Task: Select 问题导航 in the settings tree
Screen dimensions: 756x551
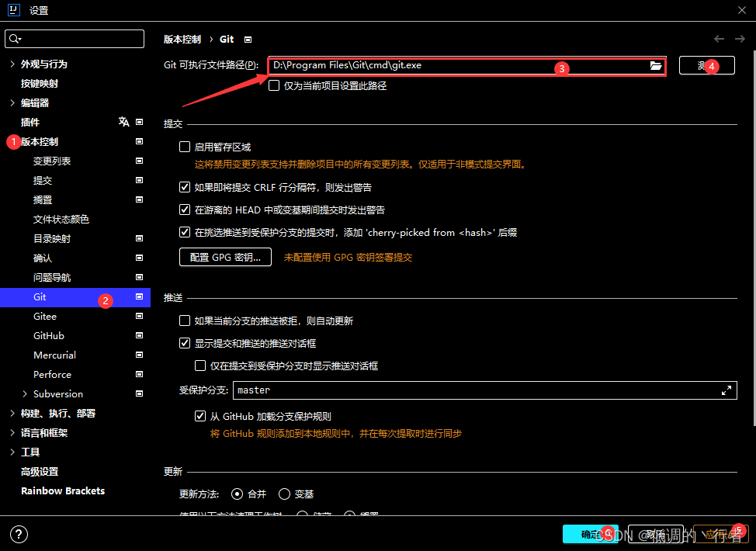Action: (52, 277)
